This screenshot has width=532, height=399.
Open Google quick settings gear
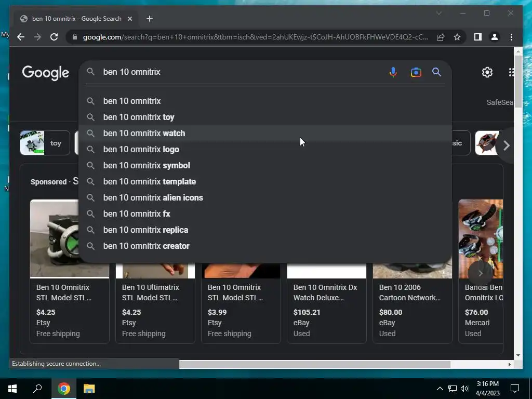(487, 72)
